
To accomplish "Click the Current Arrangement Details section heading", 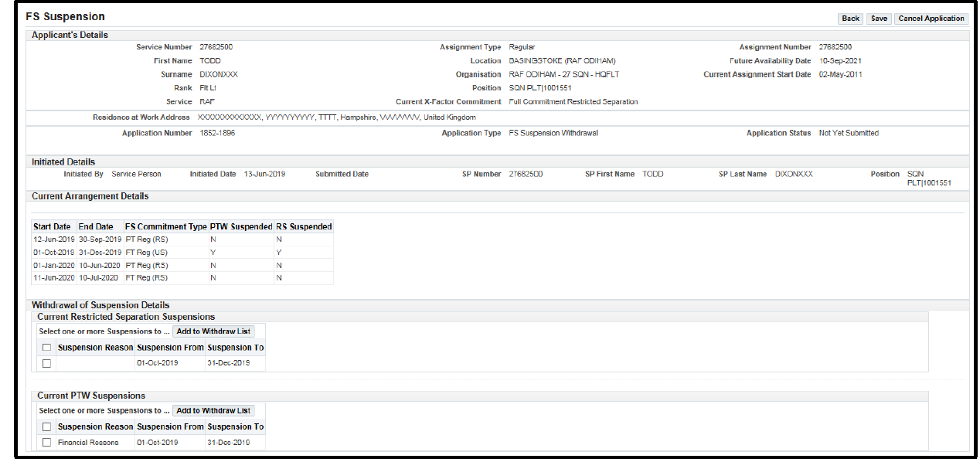I will [x=90, y=196].
